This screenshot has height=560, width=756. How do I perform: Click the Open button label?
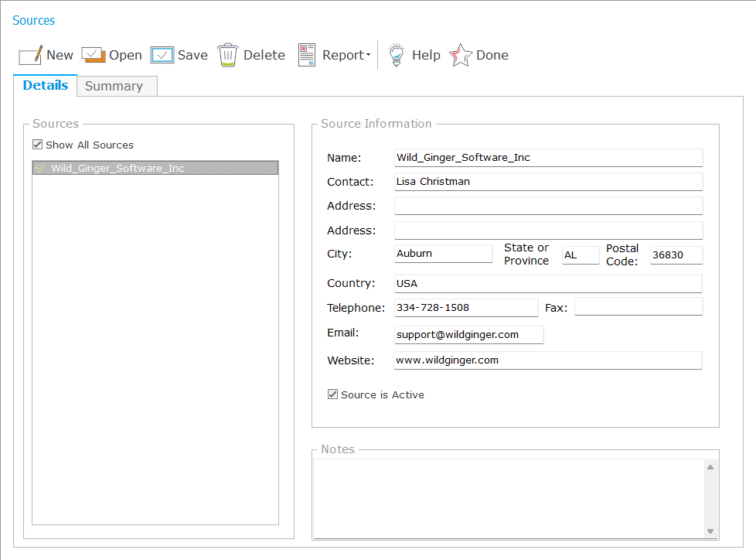point(125,55)
